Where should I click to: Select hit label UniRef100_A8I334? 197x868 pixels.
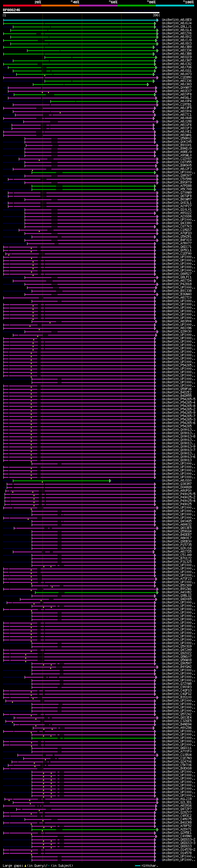point(177,50)
